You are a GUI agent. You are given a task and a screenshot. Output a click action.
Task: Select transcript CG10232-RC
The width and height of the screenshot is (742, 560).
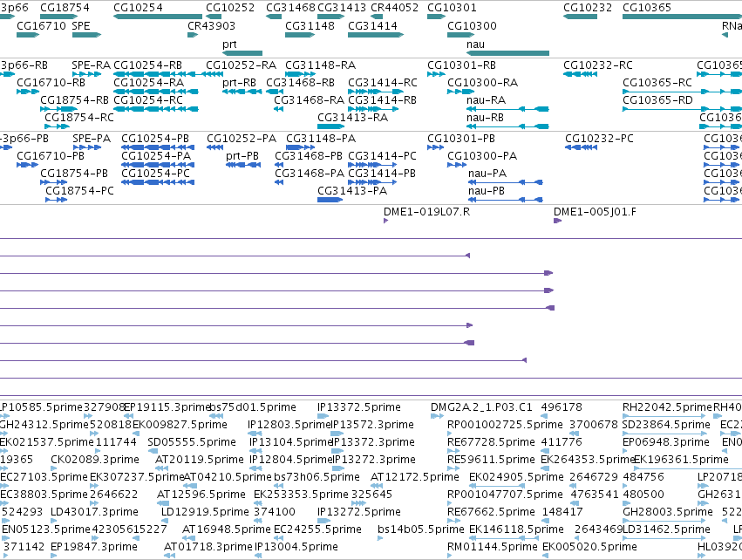pos(597,65)
